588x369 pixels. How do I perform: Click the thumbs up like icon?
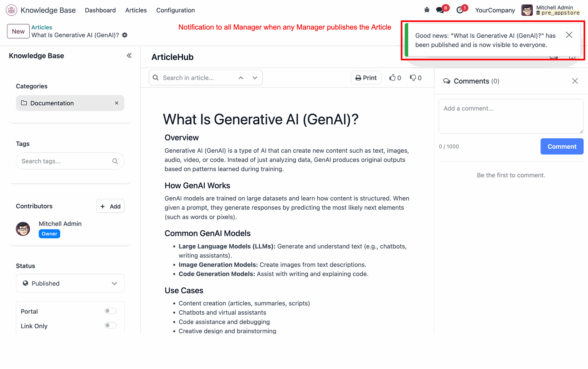pyautogui.click(x=392, y=78)
